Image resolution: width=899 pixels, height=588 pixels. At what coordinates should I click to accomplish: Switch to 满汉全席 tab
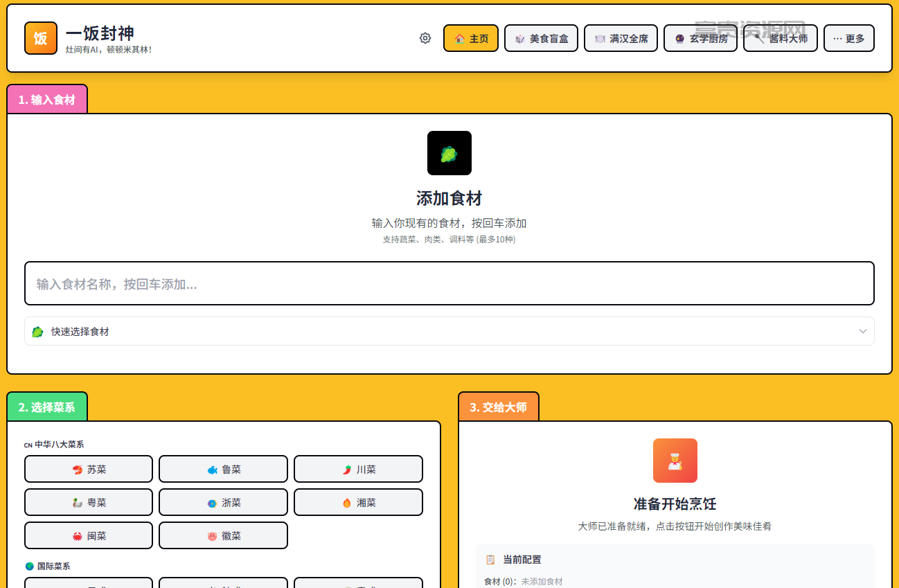point(621,38)
